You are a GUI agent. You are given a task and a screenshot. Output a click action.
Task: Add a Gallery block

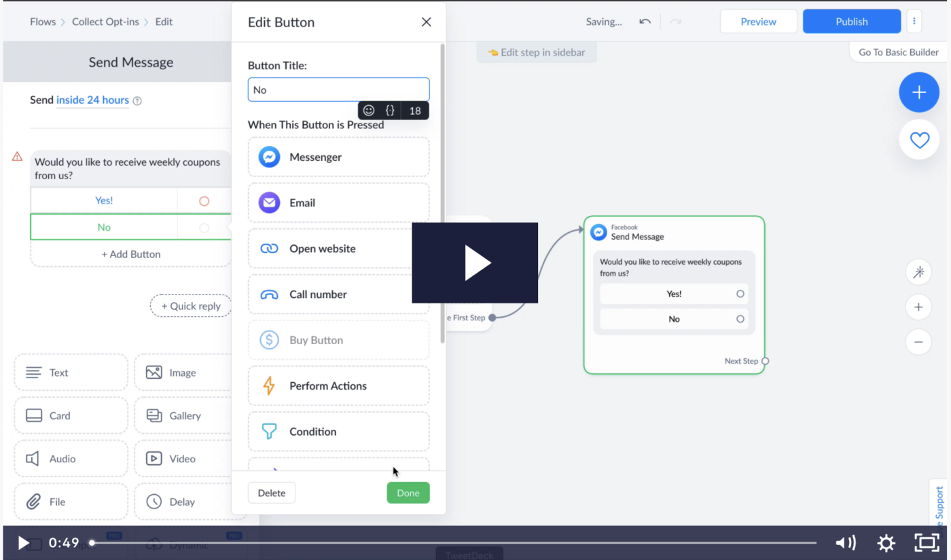[182, 415]
